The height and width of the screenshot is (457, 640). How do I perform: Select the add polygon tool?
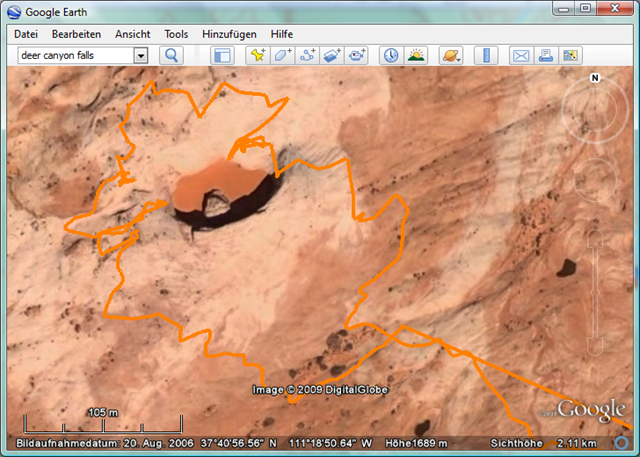[x=283, y=56]
